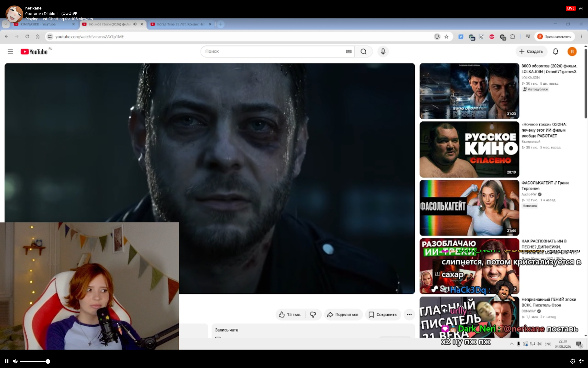This screenshot has width=588, height=368.
Task: Open the browser home page
Action: (x=37, y=36)
